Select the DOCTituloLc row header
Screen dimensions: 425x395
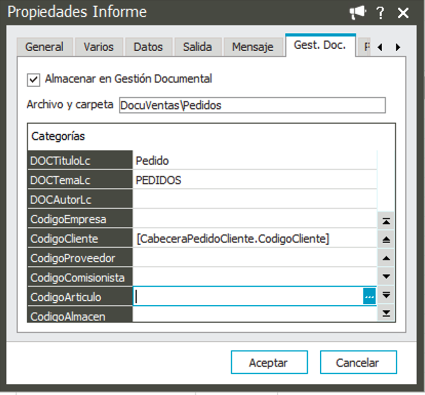[80, 160]
